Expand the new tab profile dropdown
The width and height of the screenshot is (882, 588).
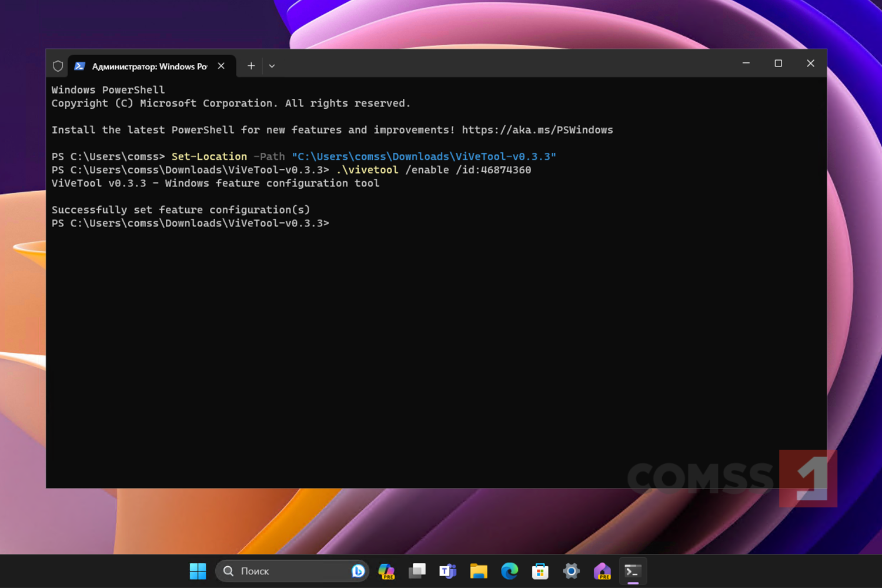(272, 66)
